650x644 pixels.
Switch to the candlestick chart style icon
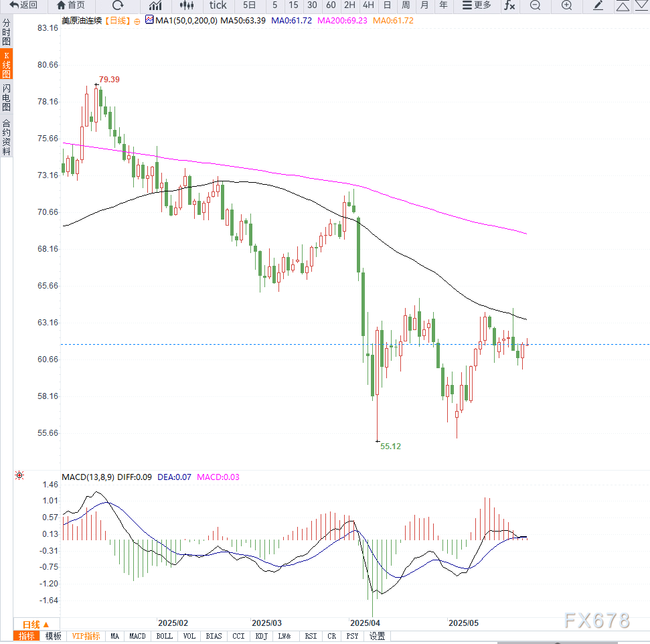pos(187,5)
